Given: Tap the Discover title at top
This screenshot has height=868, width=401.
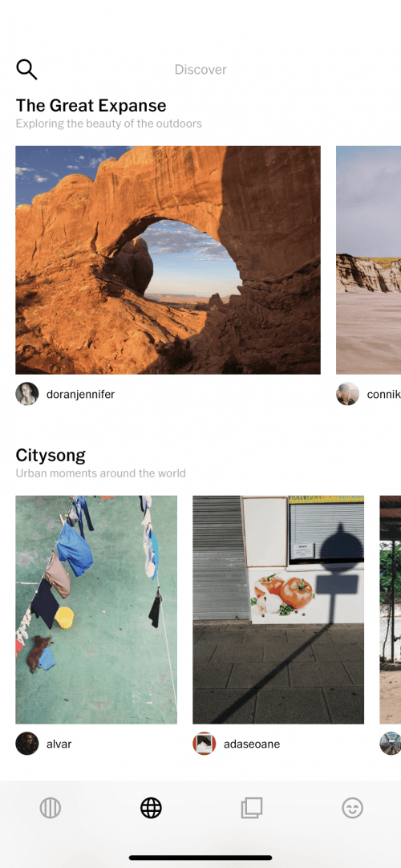Looking at the screenshot, I should coord(200,70).
